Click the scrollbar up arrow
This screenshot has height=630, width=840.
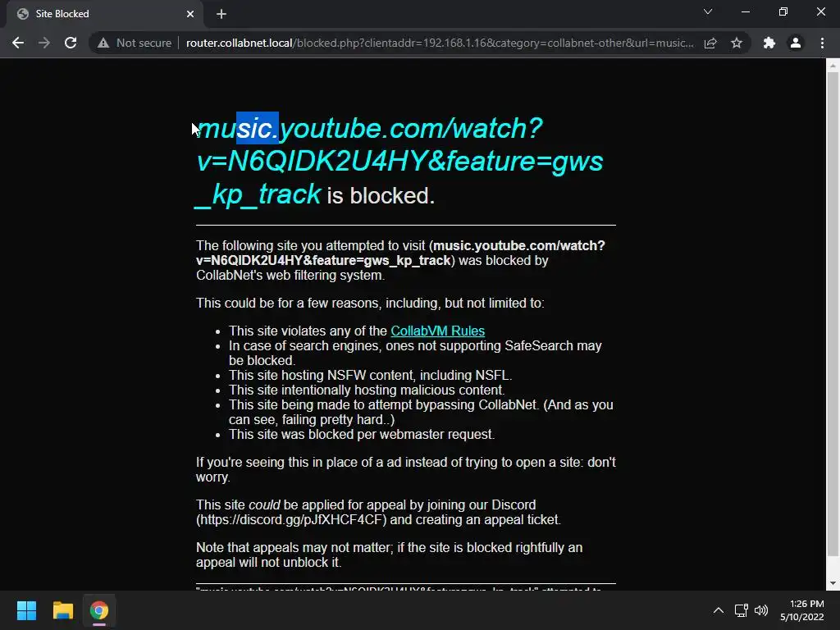tap(833, 66)
